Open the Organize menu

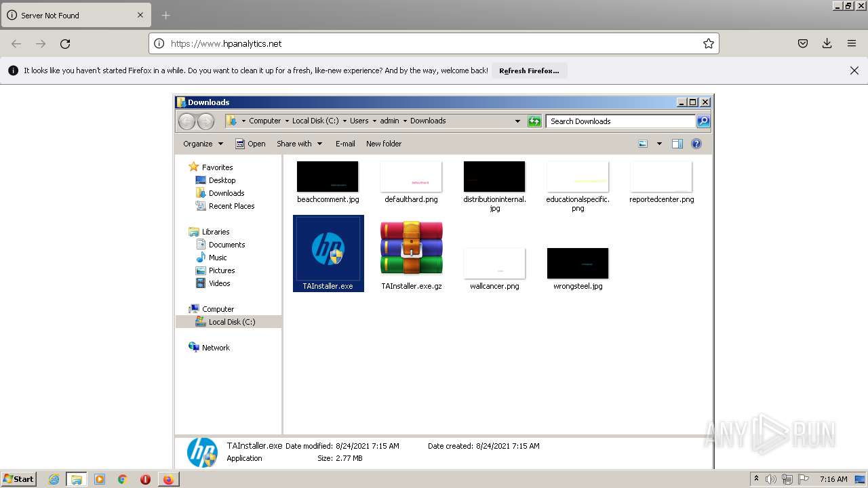[203, 144]
